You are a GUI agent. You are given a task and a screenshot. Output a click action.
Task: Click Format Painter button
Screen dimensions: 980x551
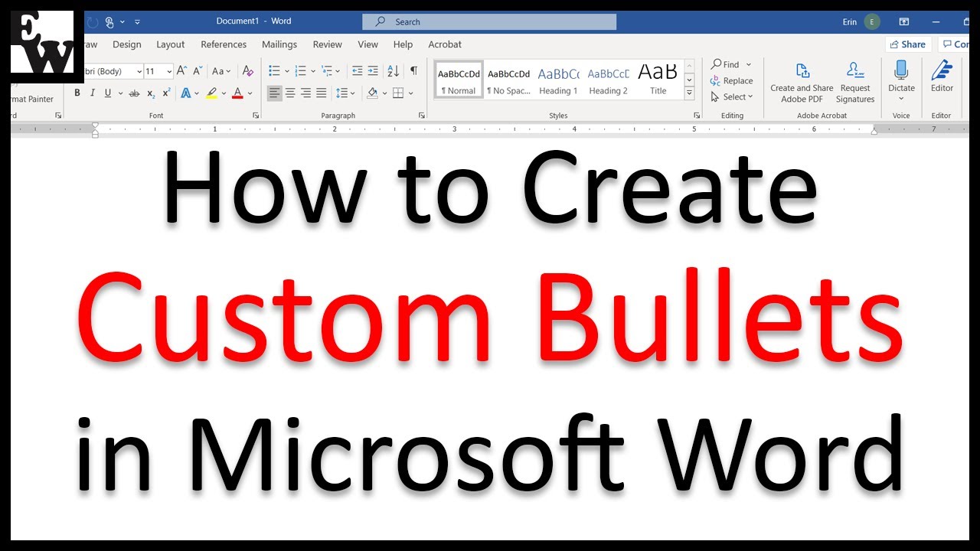pyautogui.click(x=33, y=99)
